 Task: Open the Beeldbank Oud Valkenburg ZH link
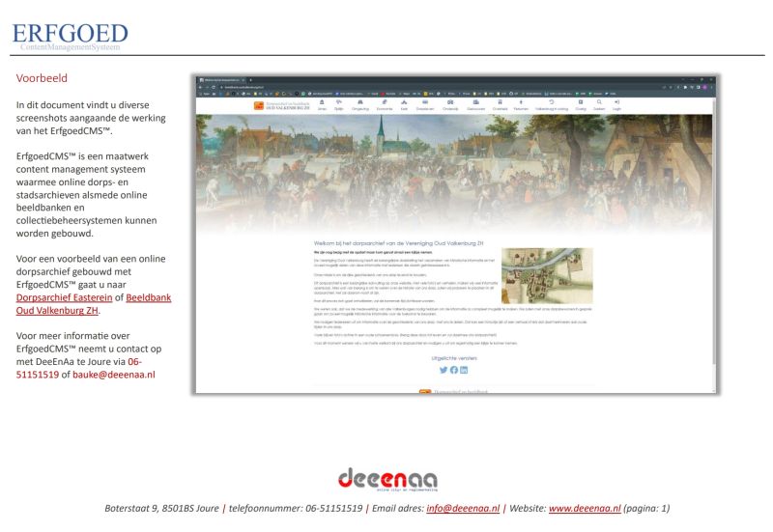94,304
